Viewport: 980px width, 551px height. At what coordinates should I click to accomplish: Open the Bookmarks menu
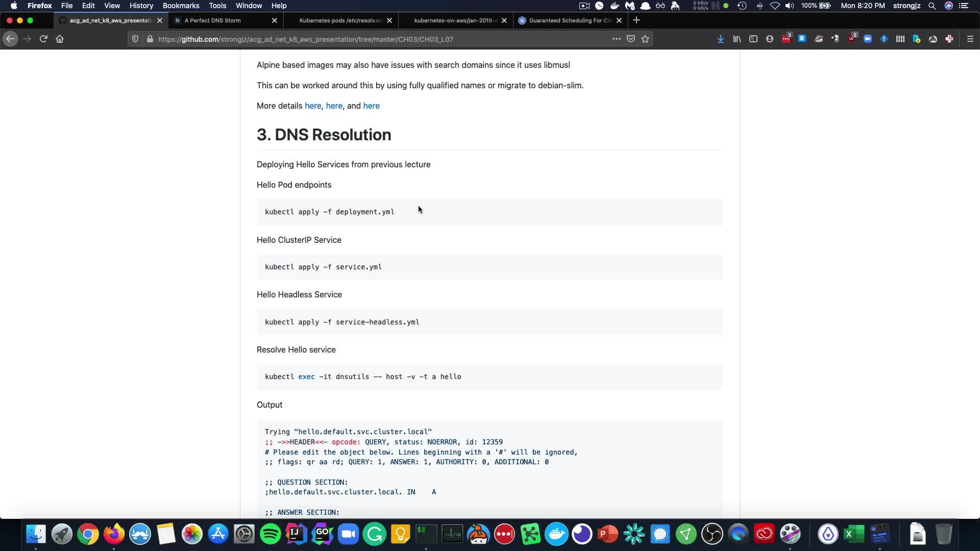pyautogui.click(x=181, y=6)
